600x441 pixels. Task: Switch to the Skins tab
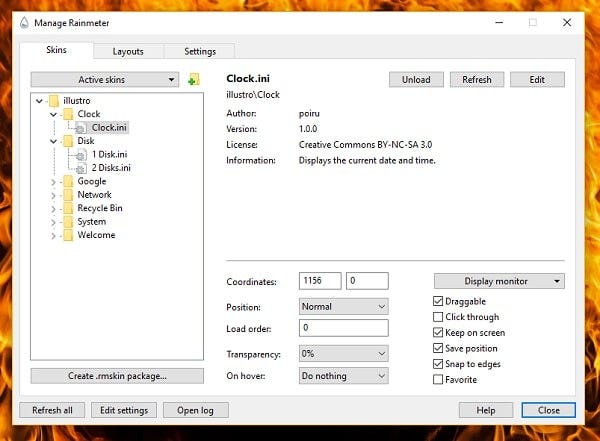[56, 50]
